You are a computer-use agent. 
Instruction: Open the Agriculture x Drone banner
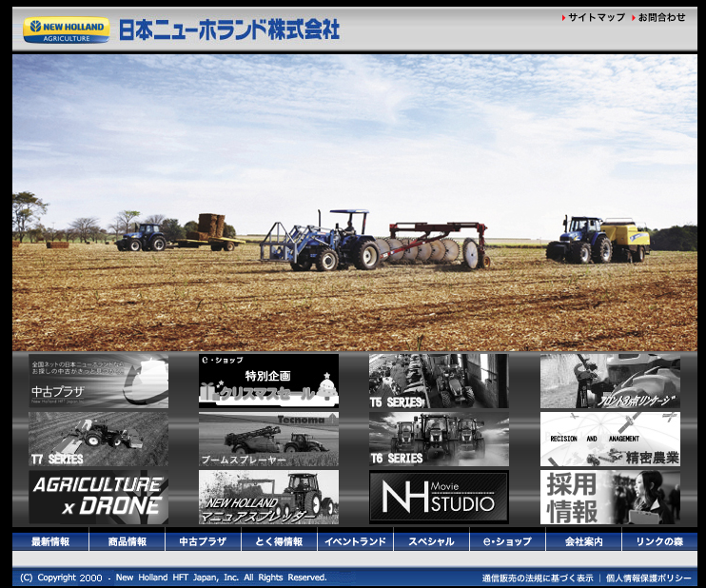98,497
